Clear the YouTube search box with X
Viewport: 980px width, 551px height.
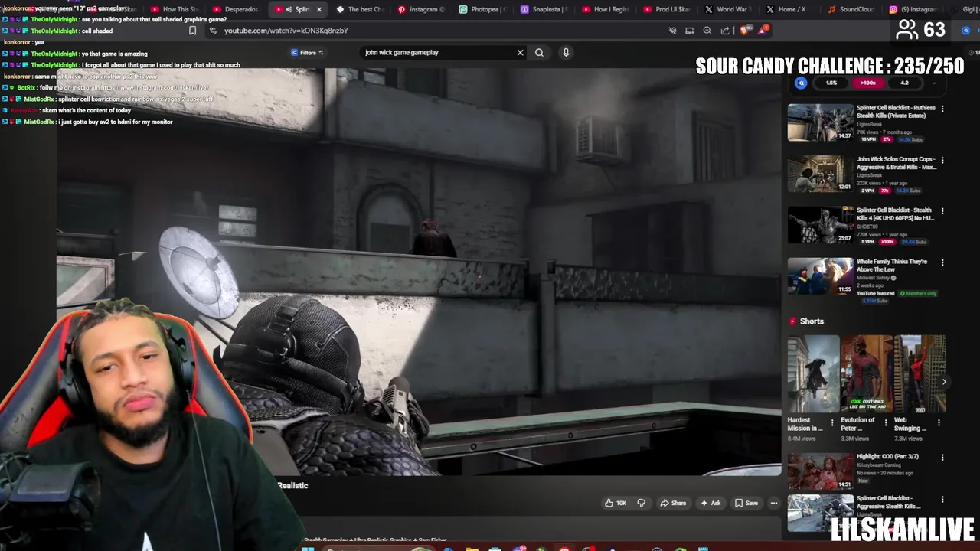pos(520,52)
